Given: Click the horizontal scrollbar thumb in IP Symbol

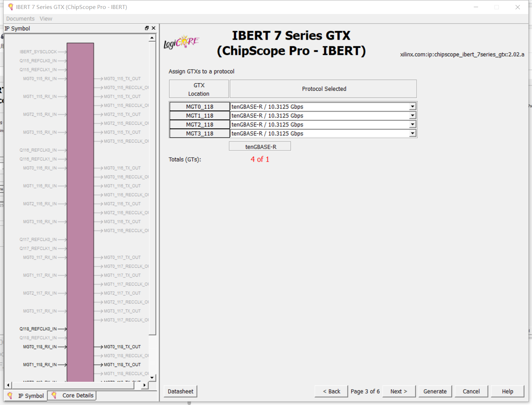Looking at the screenshot, I should (x=73, y=385).
